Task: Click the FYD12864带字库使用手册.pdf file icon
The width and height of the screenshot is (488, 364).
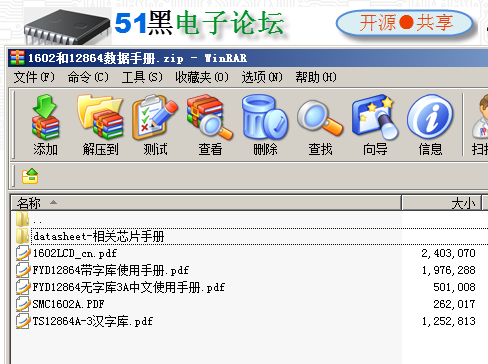Action: pyautogui.click(x=23, y=270)
